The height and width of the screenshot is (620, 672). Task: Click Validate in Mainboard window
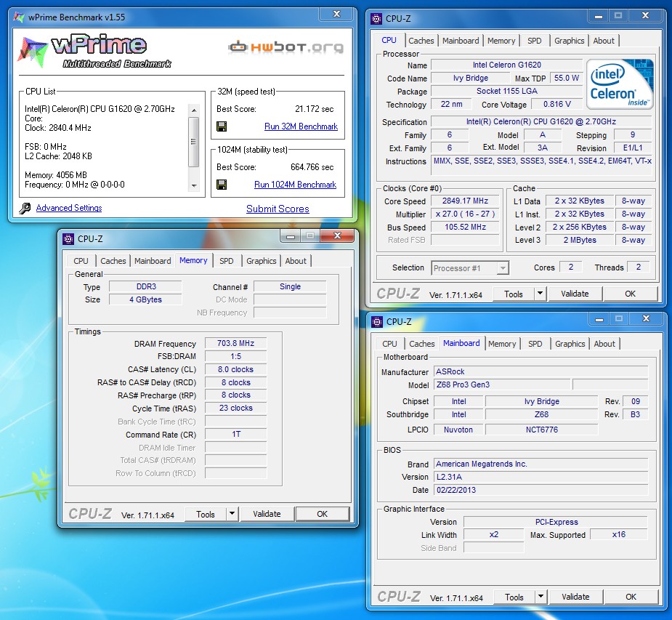coord(575,597)
